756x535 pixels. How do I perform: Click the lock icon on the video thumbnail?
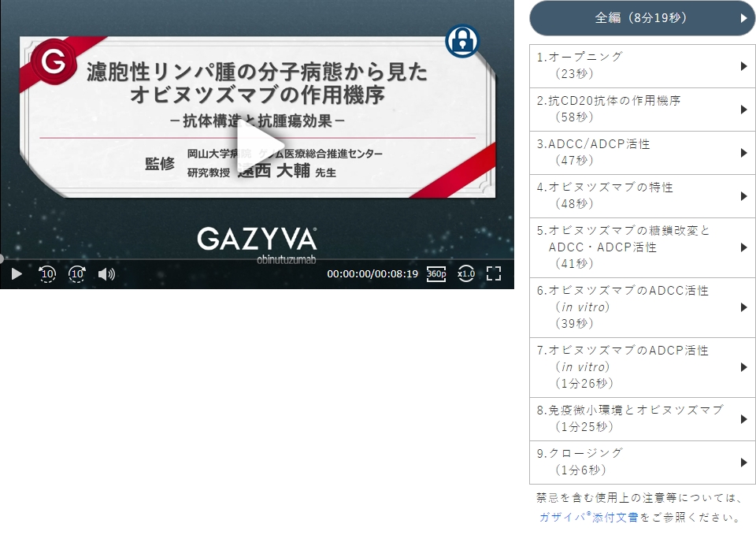[461, 41]
